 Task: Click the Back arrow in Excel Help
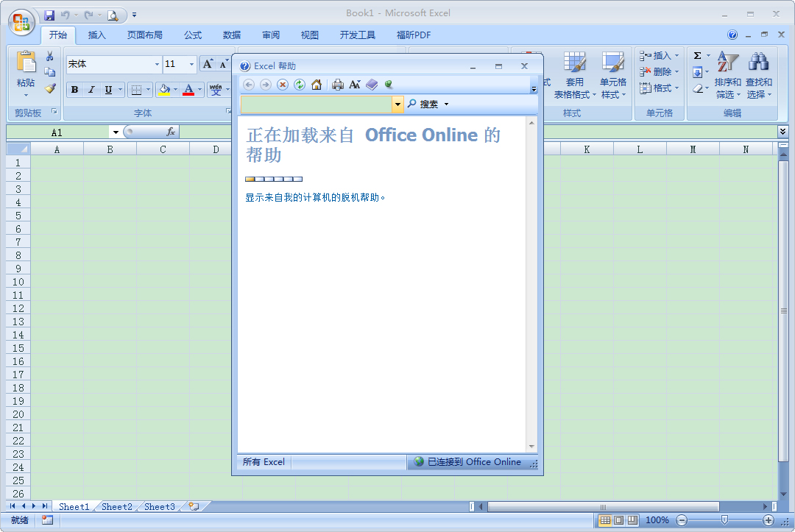[x=248, y=84]
